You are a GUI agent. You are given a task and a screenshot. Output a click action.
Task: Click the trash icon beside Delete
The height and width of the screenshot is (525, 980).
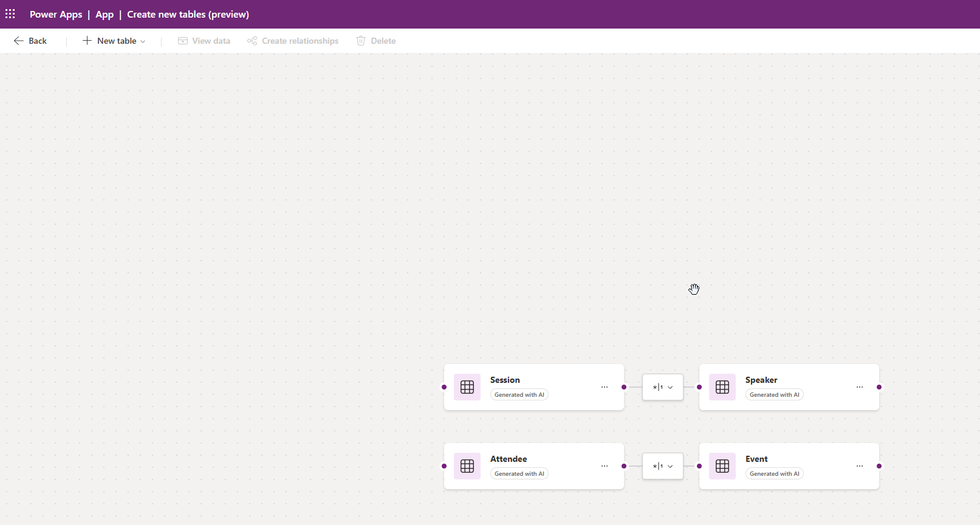[x=361, y=41]
